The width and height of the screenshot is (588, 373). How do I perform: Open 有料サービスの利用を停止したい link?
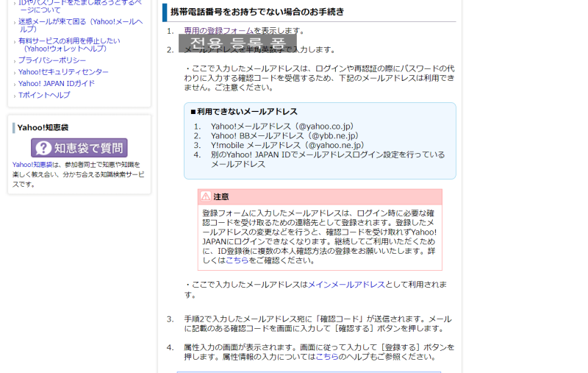69,45
